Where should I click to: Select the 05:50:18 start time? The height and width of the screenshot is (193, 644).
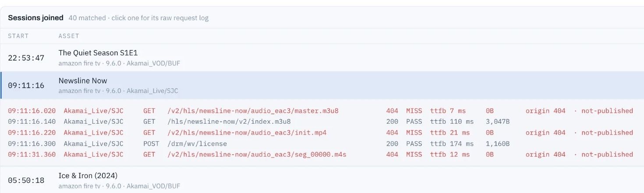26,180
